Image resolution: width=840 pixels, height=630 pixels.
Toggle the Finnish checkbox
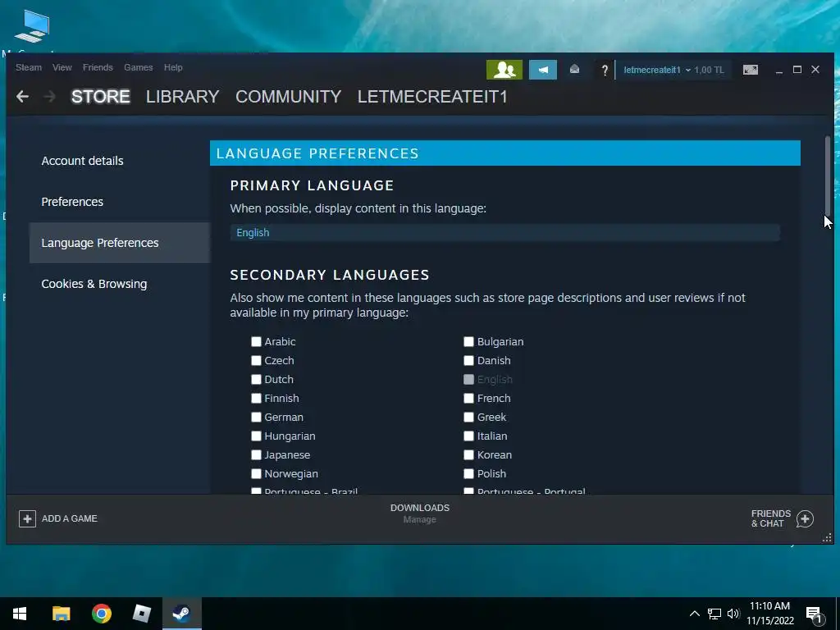256,398
